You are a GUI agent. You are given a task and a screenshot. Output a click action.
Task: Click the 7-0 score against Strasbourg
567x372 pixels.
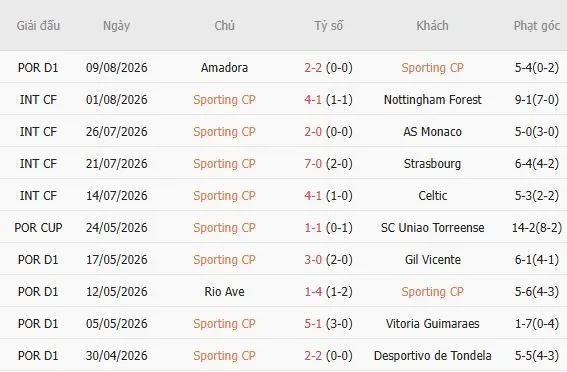pyautogui.click(x=313, y=163)
